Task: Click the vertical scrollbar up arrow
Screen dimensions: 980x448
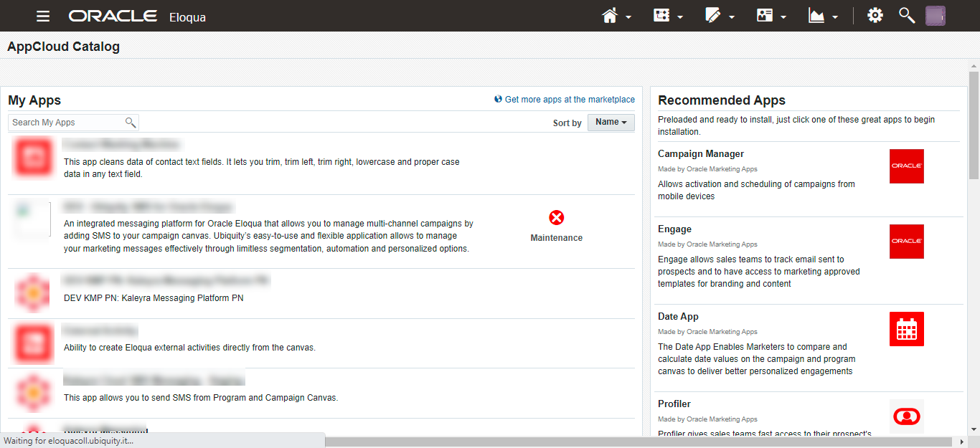Action: coord(974,65)
